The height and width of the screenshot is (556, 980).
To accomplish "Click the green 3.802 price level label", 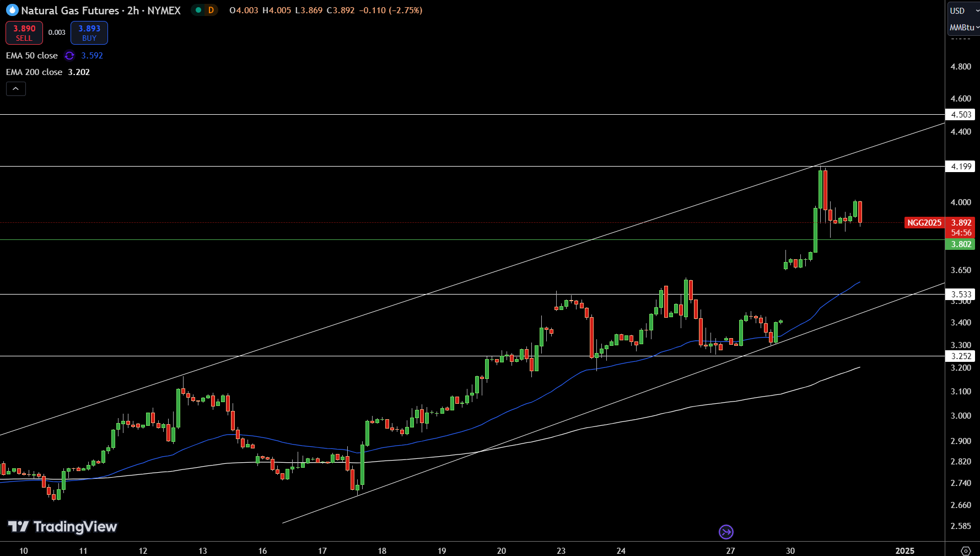I will point(961,244).
